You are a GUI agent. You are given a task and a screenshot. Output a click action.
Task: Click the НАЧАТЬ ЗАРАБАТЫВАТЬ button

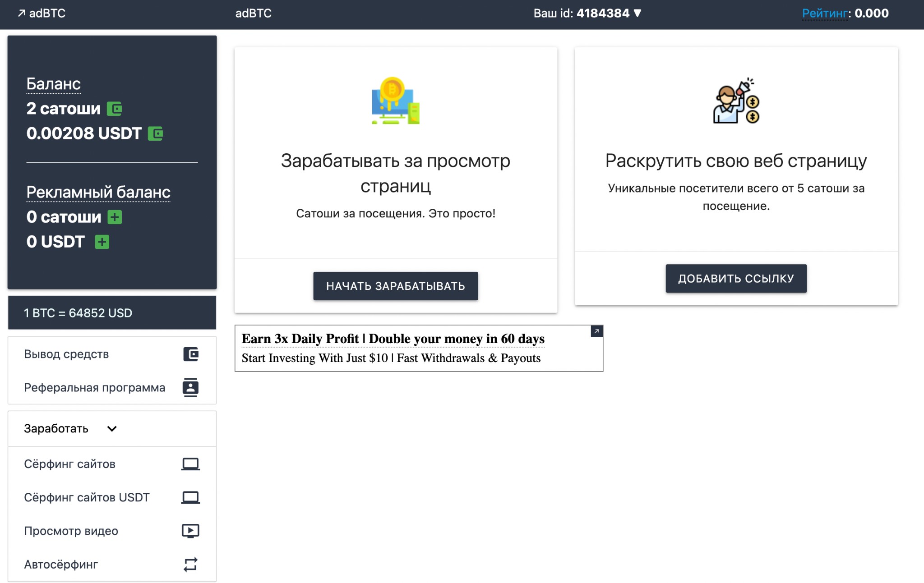pyautogui.click(x=396, y=286)
